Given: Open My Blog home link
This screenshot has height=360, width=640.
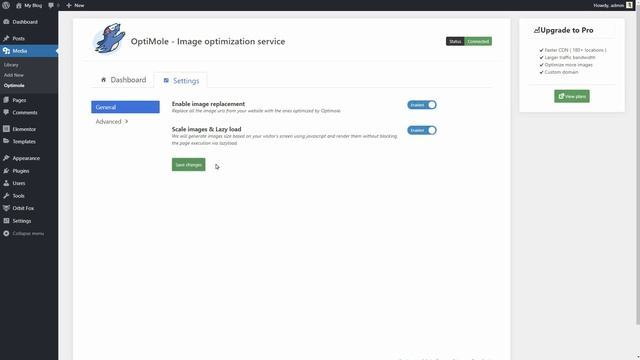Looking at the screenshot, I should pyautogui.click(x=29, y=5).
